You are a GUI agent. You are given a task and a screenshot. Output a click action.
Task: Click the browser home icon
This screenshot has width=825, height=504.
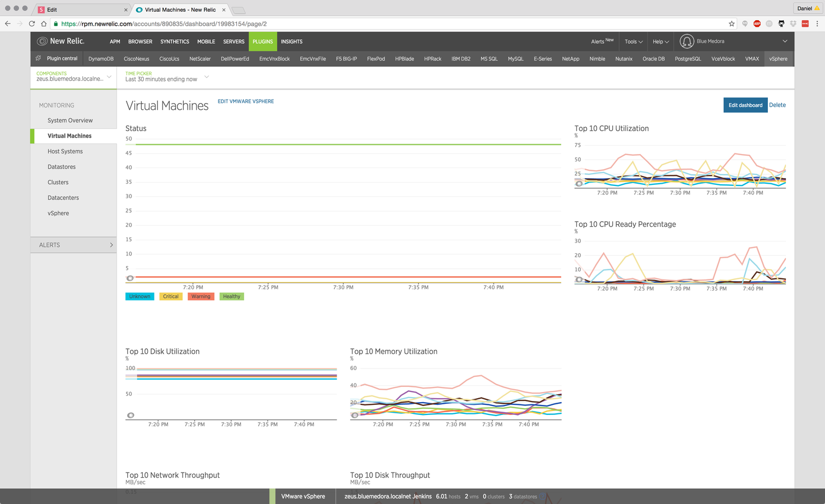(44, 24)
